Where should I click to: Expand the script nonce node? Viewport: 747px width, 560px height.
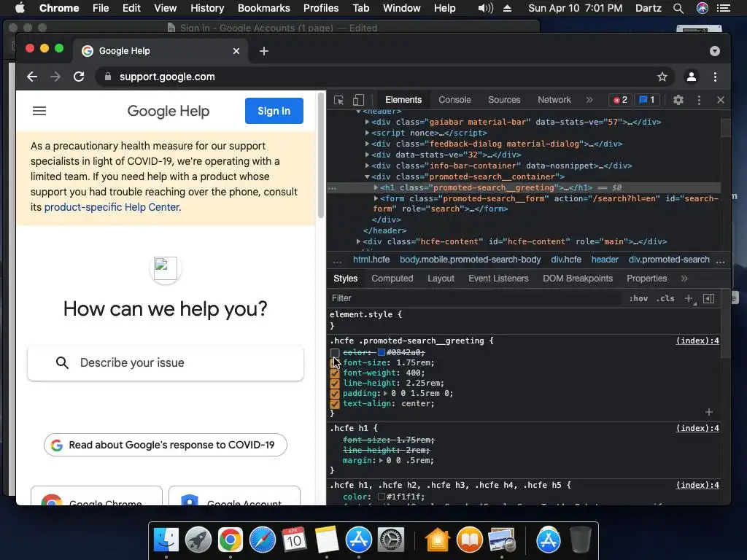367,133
